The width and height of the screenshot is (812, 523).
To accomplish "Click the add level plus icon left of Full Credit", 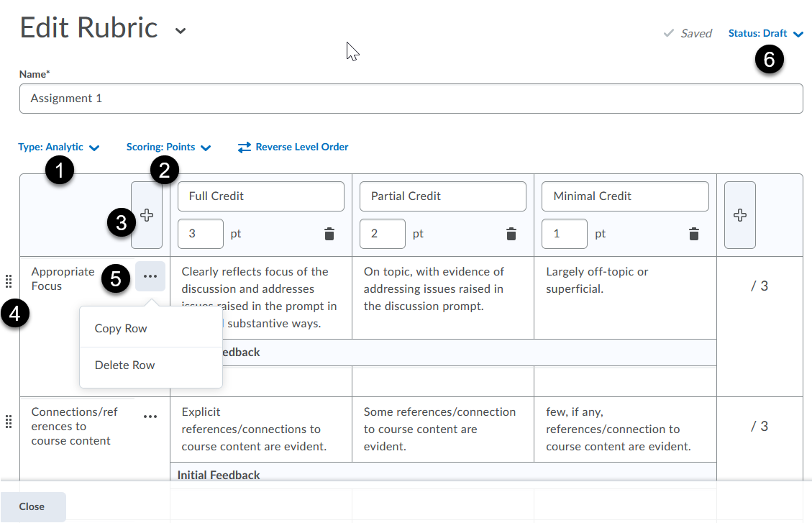I will 147,216.
